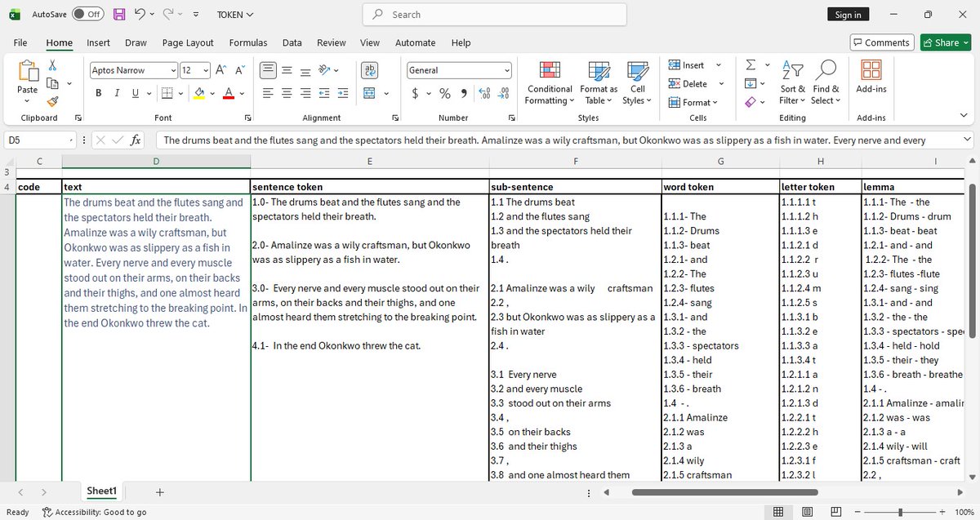Viewport: 980px width, 520px height.
Task: Click the Comma Style icon
Action: (x=464, y=93)
